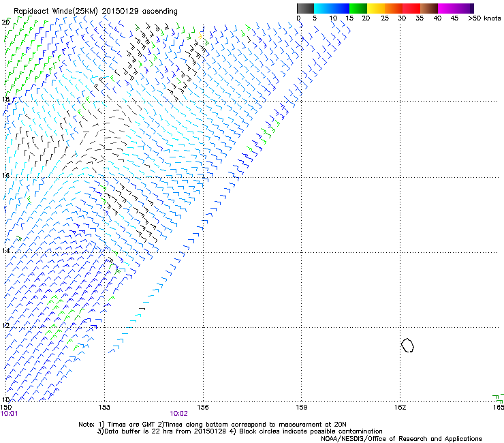This screenshot has height=443, width=504.
Task: Click the legend tick label '25'
Action: coord(385,18)
